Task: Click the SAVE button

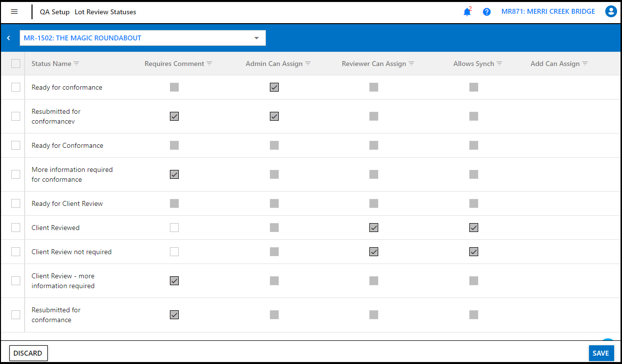Action: [601, 353]
